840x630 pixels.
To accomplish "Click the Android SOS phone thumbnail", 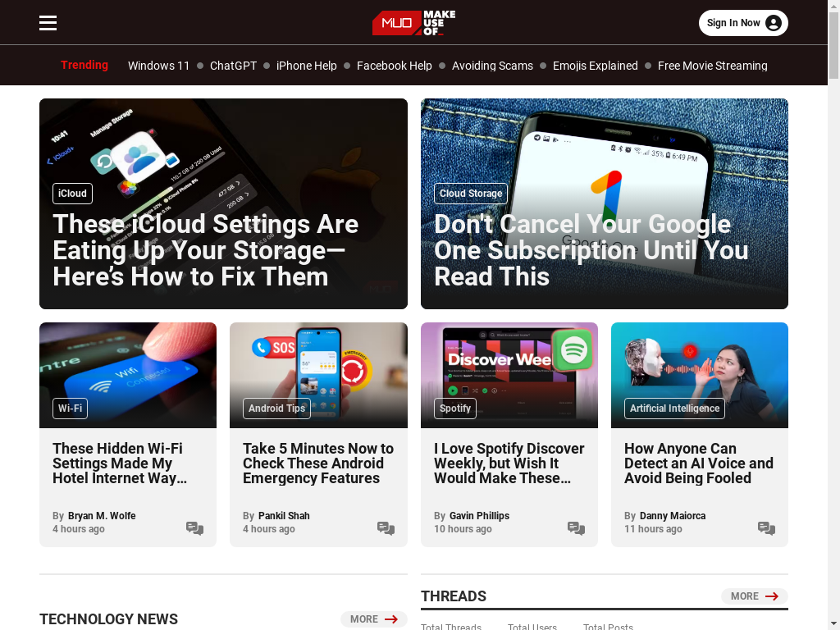I will [318, 375].
